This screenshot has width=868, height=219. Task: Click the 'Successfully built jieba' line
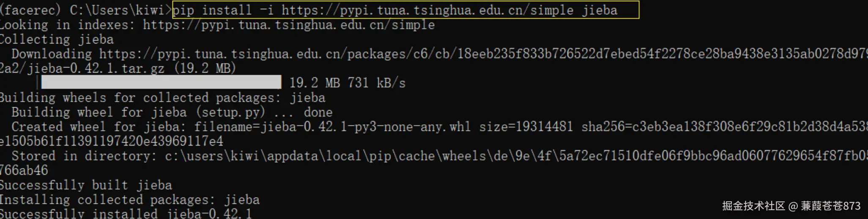(86, 185)
